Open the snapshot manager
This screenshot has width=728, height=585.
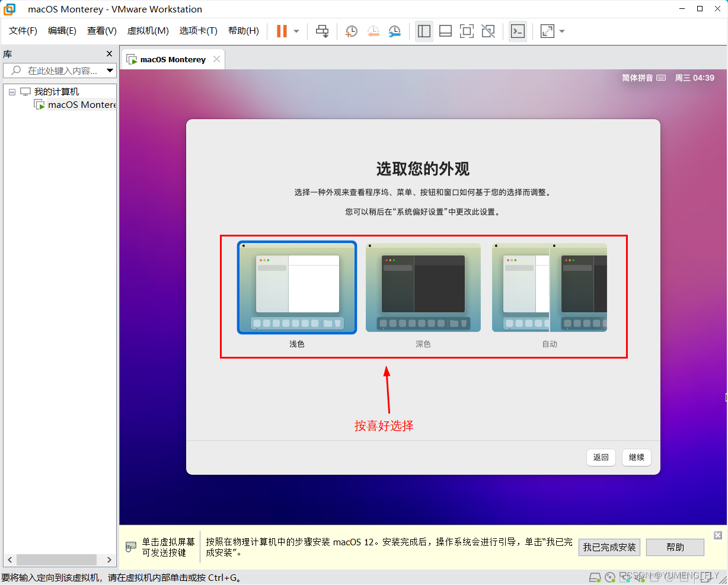click(x=394, y=31)
